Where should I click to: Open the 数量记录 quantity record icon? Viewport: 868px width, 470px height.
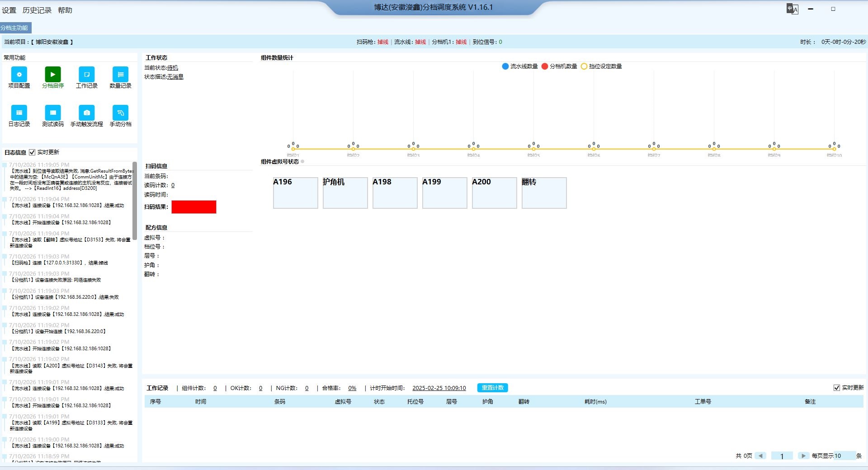[x=120, y=75]
